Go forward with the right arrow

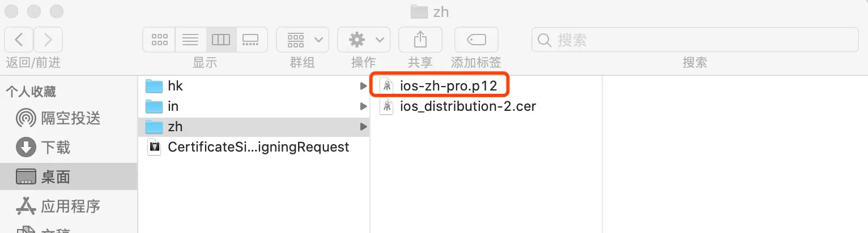tap(48, 40)
